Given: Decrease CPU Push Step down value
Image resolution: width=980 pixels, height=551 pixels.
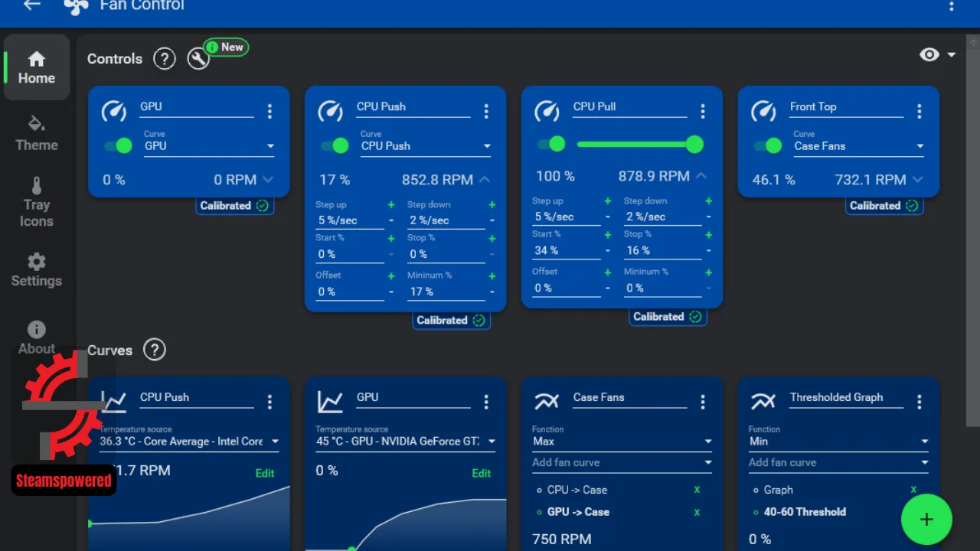Looking at the screenshot, I should [x=492, y=220].
